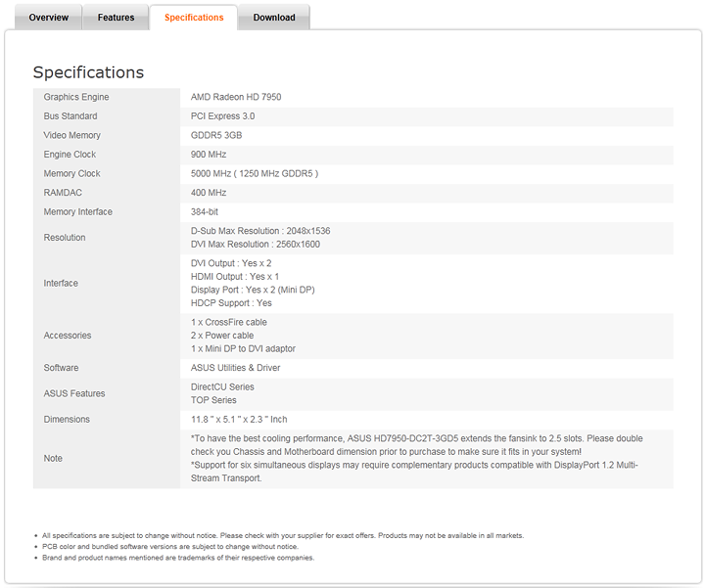This screenshot has height=588, width=705.
Task: Click the ASUS Features row label
Action: tap(74, 393)
